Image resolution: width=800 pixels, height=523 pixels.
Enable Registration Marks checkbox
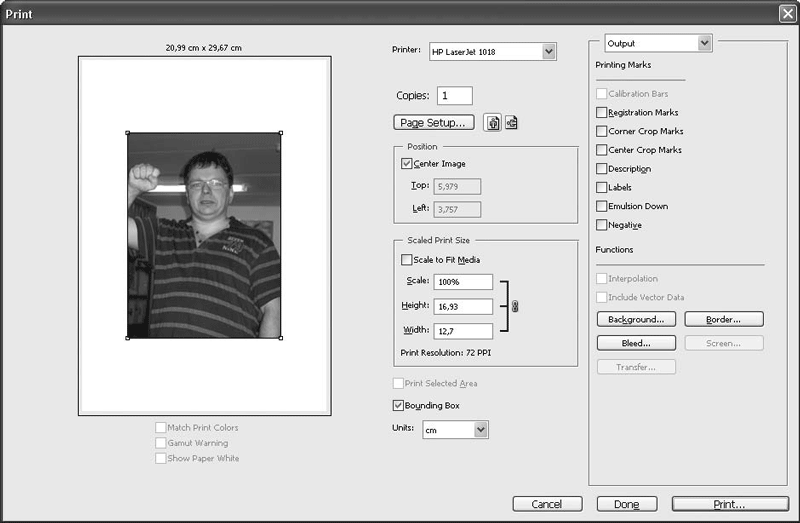pos(601,113)
